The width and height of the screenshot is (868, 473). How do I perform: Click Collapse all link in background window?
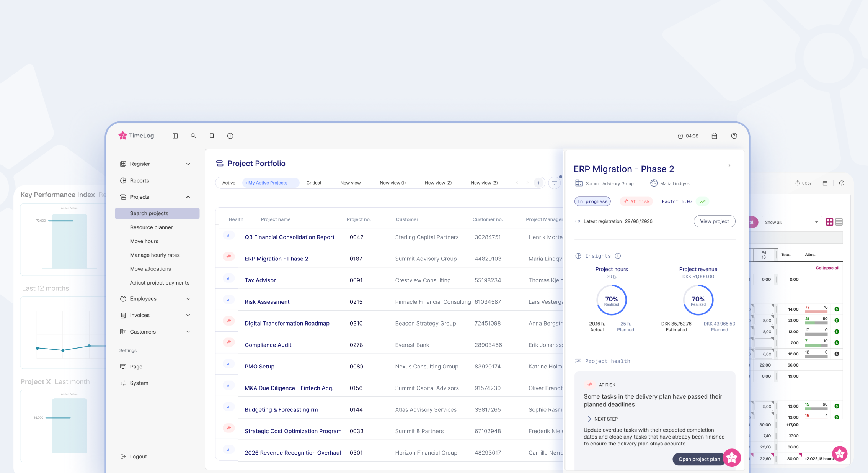pyautogui.click(x=827, y=268)
